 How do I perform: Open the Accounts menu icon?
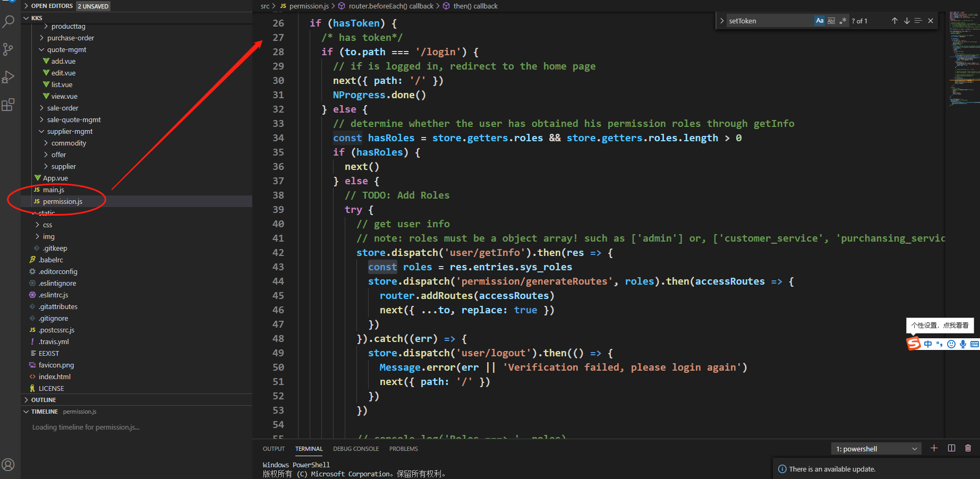tap(8, 465)
